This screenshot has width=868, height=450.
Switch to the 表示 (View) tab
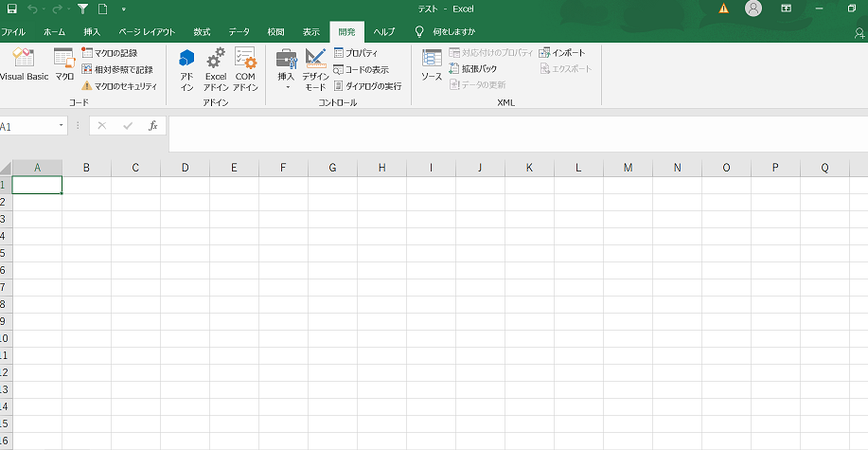pyautogui.click(x=311, y=31)
